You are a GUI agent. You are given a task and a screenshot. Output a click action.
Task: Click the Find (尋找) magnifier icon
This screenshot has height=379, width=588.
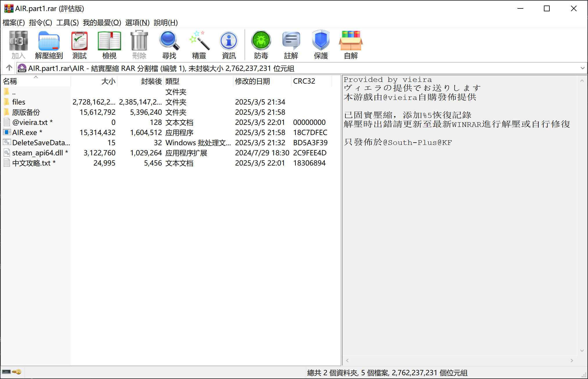(169, 44)
